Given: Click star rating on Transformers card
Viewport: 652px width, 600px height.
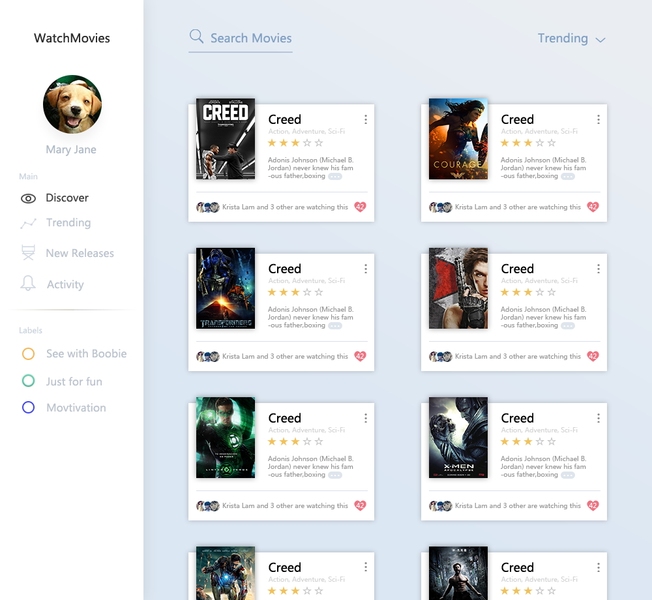Looking at the screenshot, I should (295, 292).
